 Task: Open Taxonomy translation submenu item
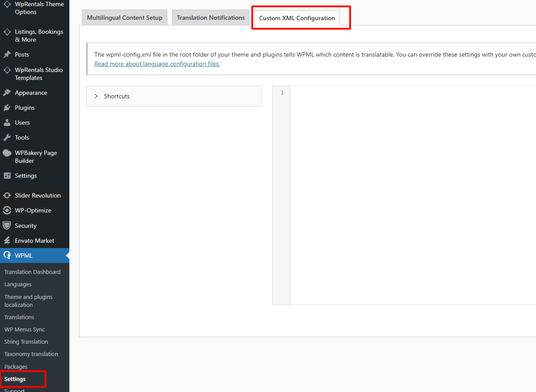pyautogui.click(x=31, y=354)
